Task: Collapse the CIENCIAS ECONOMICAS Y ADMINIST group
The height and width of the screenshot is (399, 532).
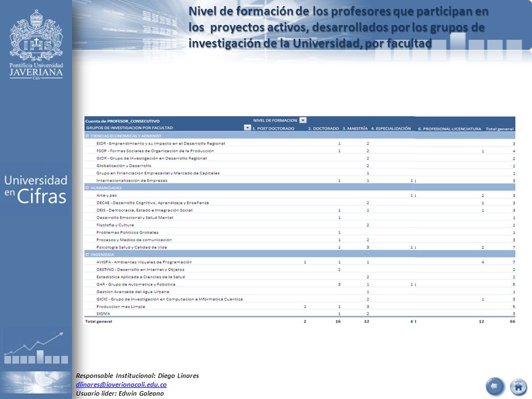Action: (87, 136)
